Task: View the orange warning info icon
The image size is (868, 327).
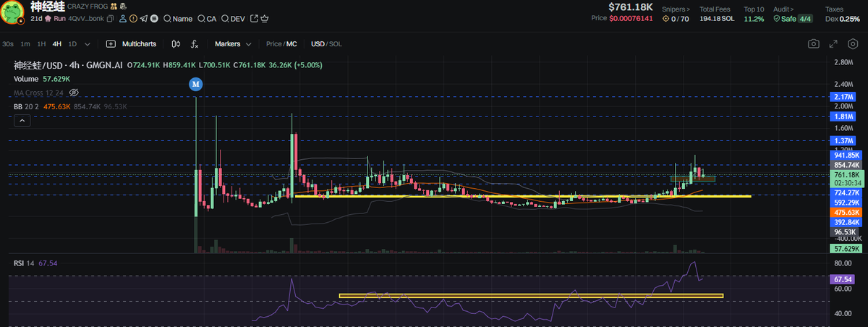Action: click(133, 19)
